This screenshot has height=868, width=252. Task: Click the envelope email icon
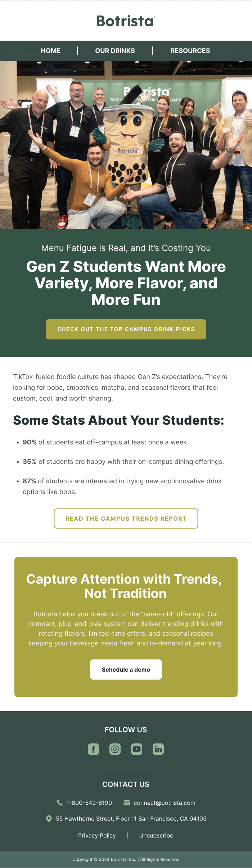coord(127,803)
